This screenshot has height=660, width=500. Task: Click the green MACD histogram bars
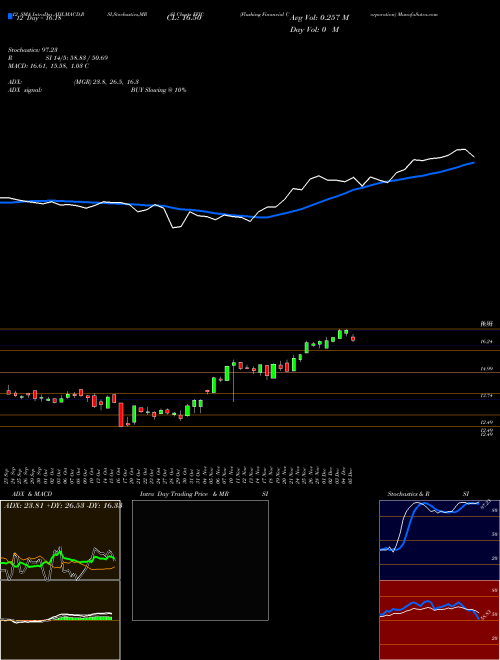click(x=82, y=618)
